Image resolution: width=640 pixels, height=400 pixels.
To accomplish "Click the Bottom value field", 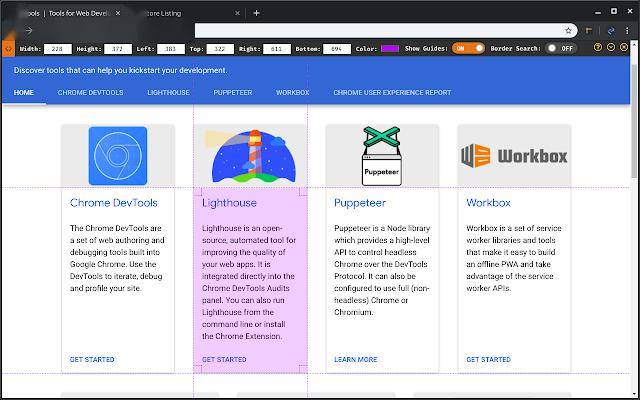I will [337, 49].
